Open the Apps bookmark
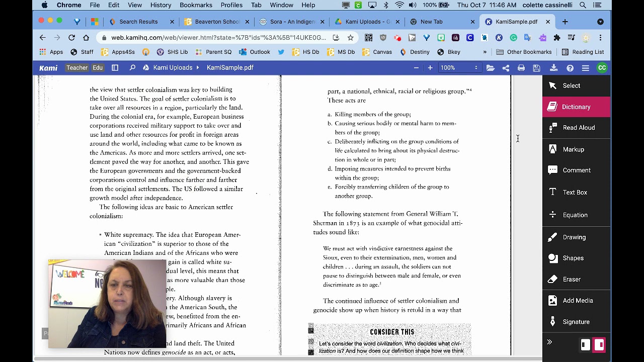 coord(51,52)
